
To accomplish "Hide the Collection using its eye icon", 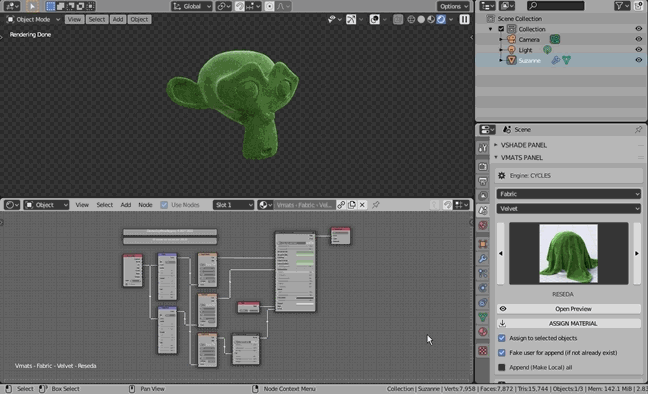I will click(638, 29).
